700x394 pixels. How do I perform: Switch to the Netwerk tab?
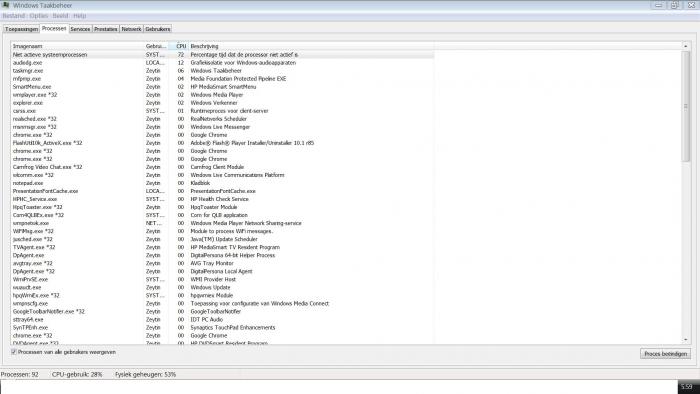pos(131,29)
